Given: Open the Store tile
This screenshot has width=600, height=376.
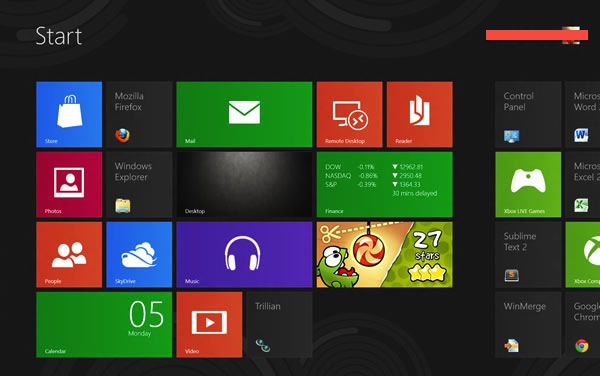Looking at the screenshot, I should coord(69,114).
